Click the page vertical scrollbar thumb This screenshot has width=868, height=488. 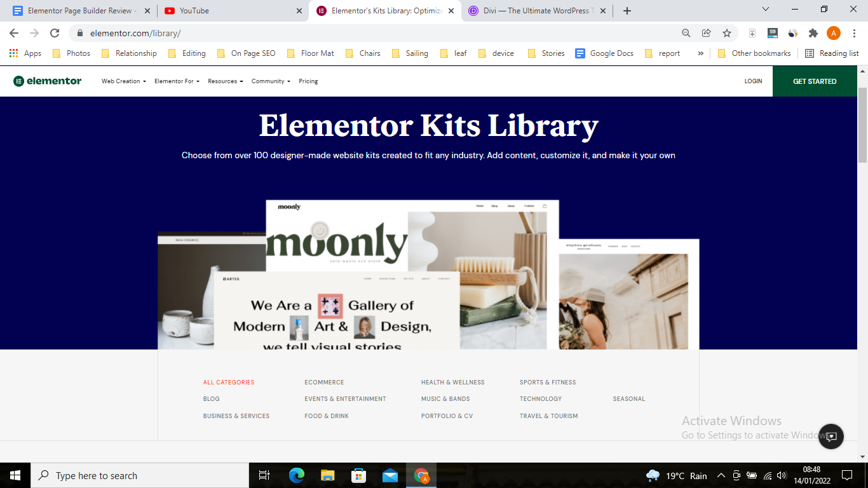pos(862,126)
